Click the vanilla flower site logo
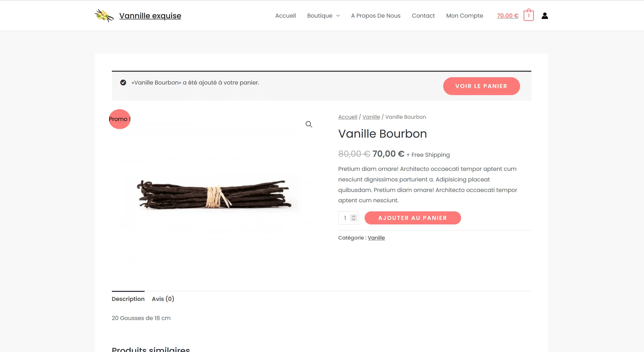 (x=104, y=16)
